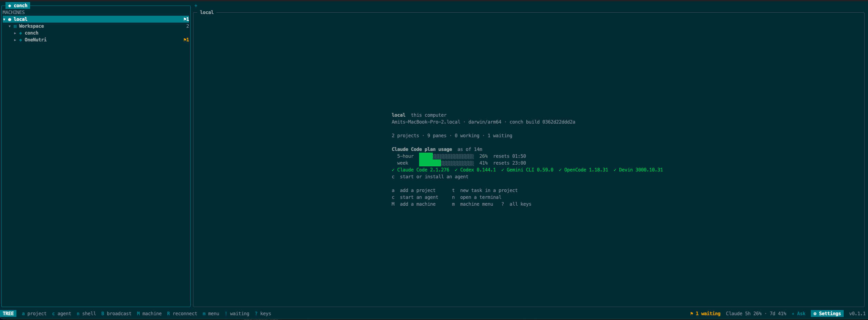
Task: Collapse the Workspace group
Action: pos(10,26)
